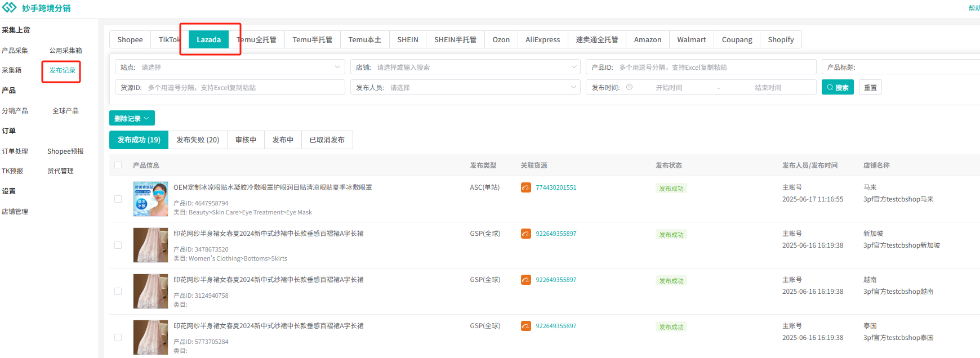
Task: Open skirt thumbnail for product ID 3478673520
Action: tap(150, 245)
